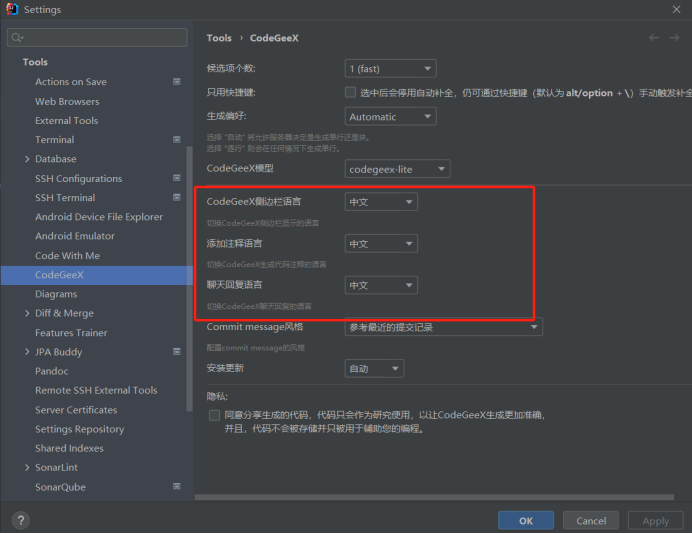
Task: Toggle the privacy code sharing checkbox
Action: (214, 415)
